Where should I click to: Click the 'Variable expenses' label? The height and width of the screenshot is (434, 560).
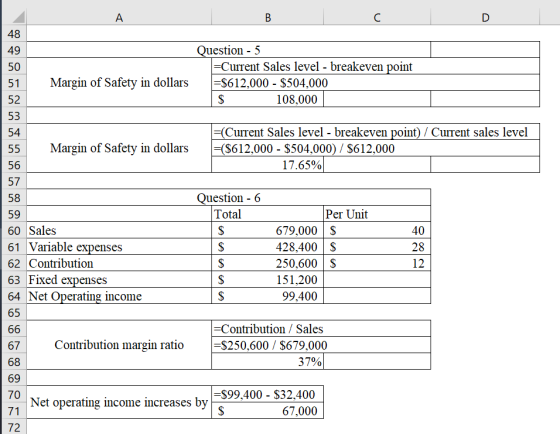click(x=119, y=247)
